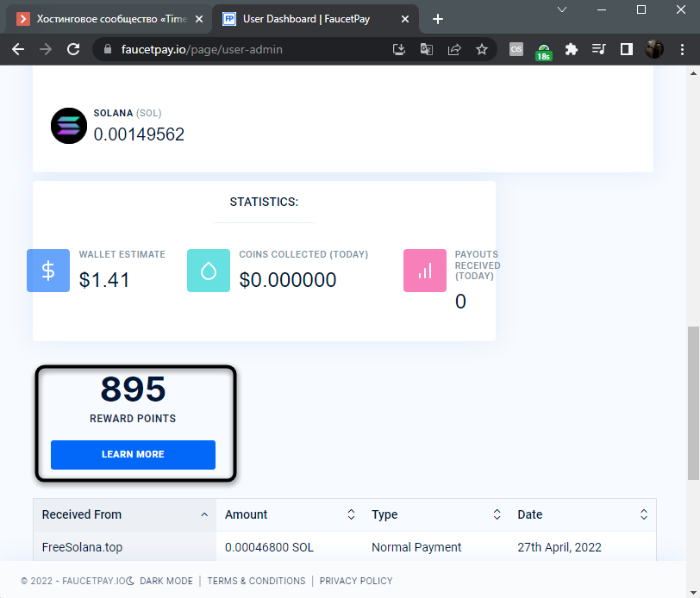Sort table by Received From column
700x598 pixels.
tap(125, 514)
